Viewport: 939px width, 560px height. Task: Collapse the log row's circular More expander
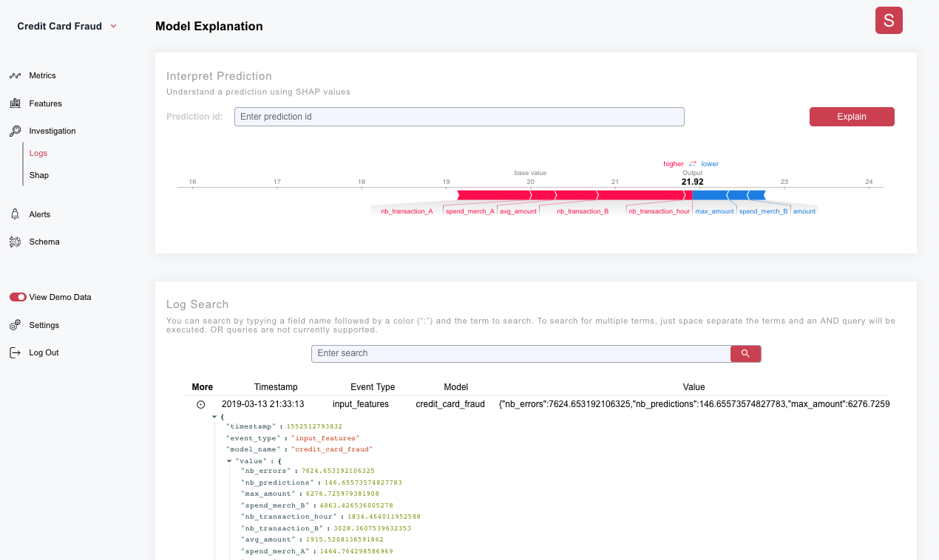[x=200, y=405]
